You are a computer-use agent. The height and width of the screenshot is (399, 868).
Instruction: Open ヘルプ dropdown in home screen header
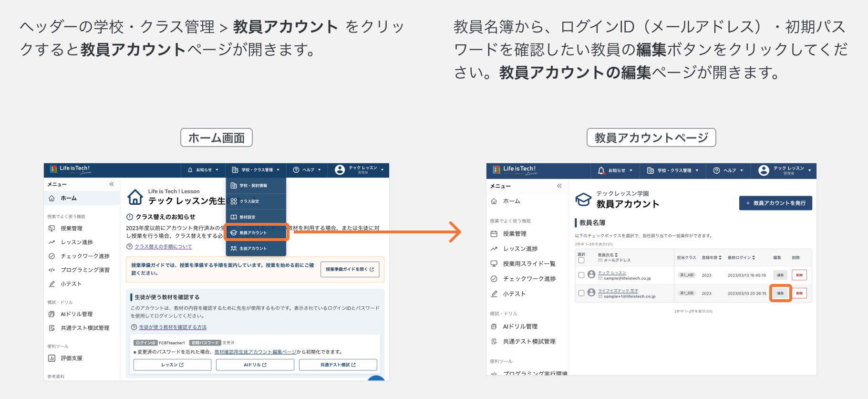point(307,170)
